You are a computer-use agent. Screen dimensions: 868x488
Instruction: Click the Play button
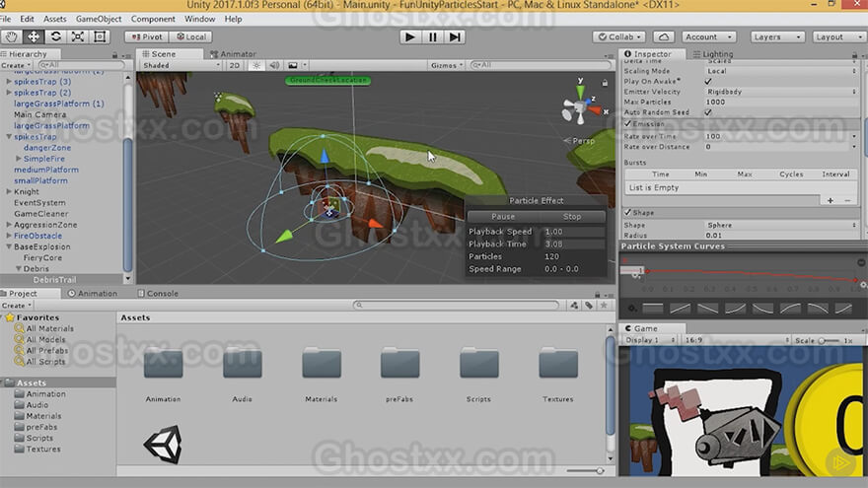410,37
